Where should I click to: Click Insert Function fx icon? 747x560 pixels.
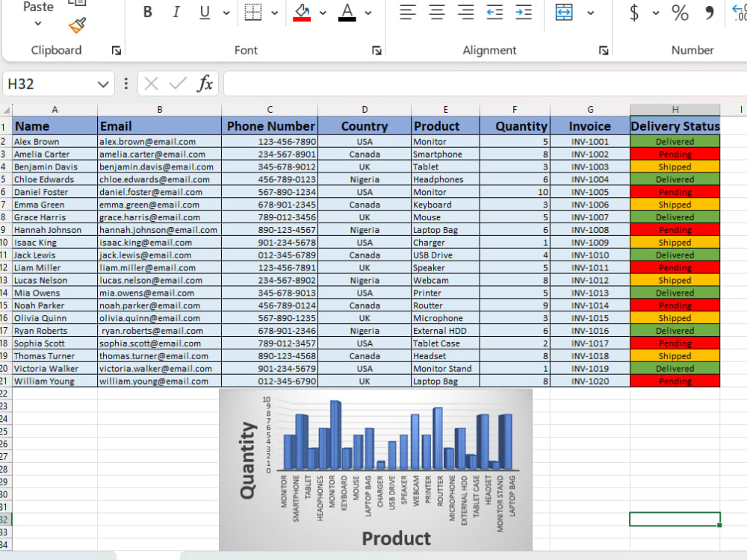tap(205, 84)
